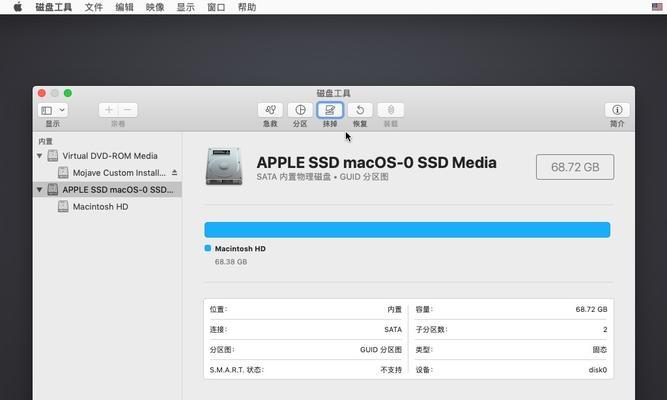
Task: Click the 内置 sidebar section header
Action: pyautogui.click(x=46, y=141)
